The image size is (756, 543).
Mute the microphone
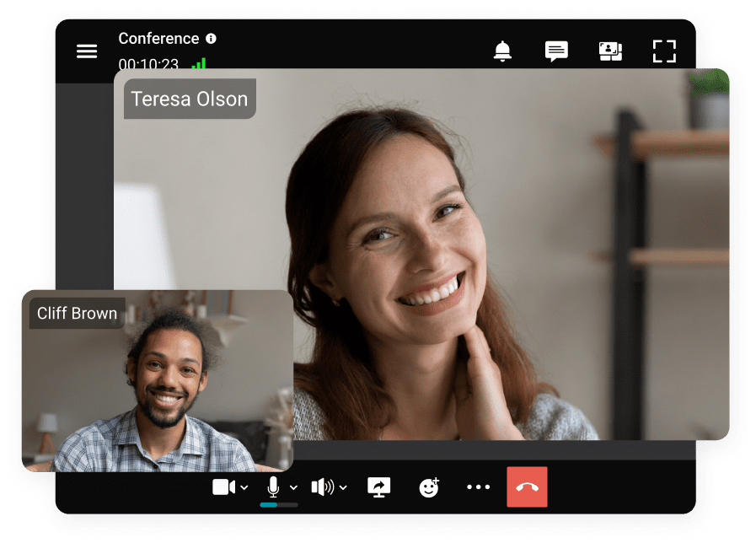273,486
